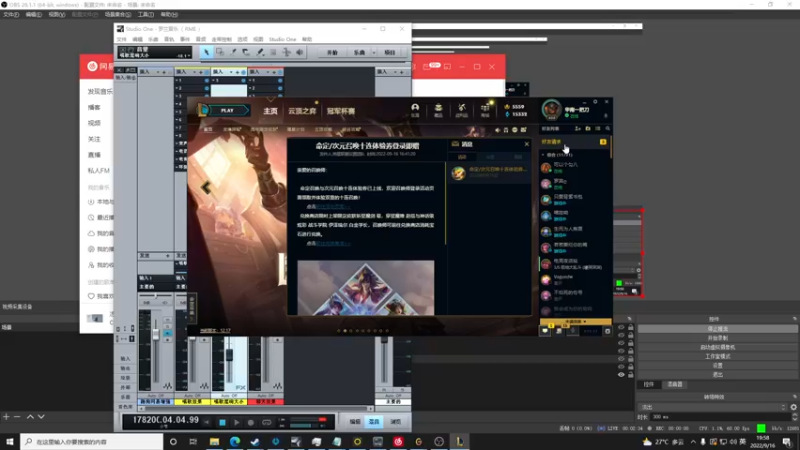Toggle the first source's lock in OBS
This screenshot has width=800, height=450.
tap(631, 328)
